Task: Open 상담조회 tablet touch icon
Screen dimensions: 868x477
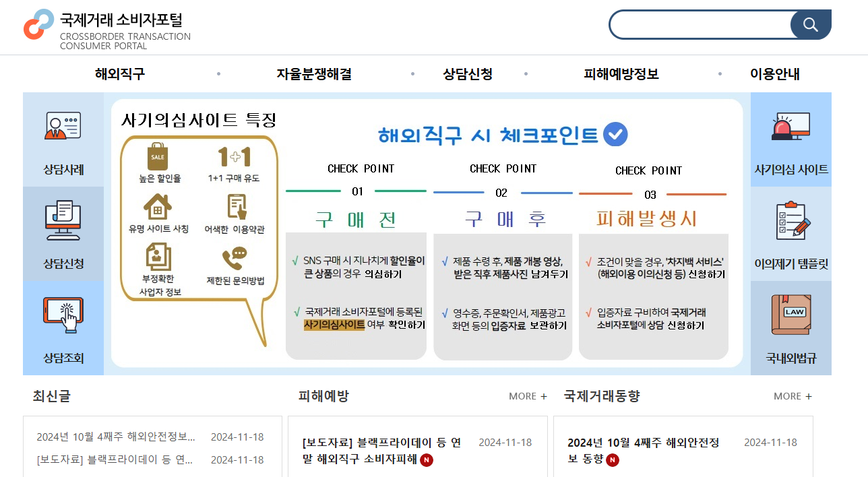Action: coord(63,315)
